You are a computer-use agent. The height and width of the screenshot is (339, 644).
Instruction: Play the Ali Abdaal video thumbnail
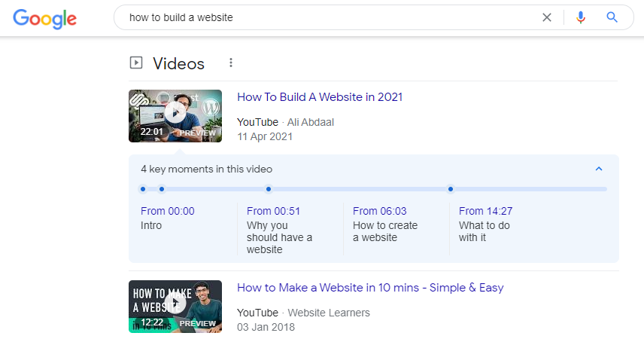pyautogui.click(x=175, y=116)
